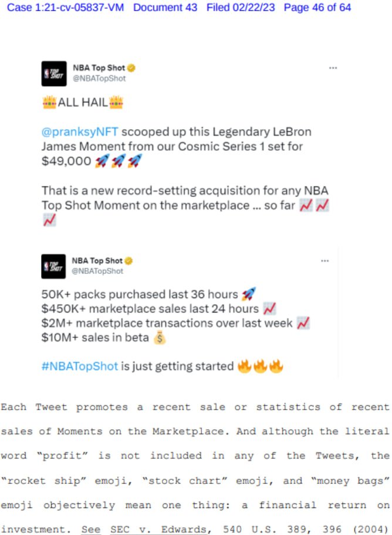392x535 pixels.
Task: Click chart emoji after "over last week"
Action: (x=303, y=323)
